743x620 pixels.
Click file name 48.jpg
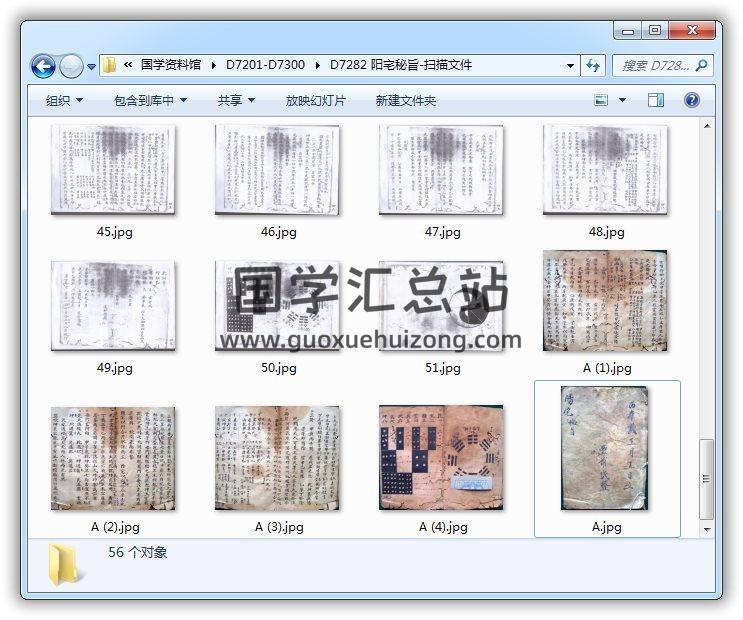607,232
